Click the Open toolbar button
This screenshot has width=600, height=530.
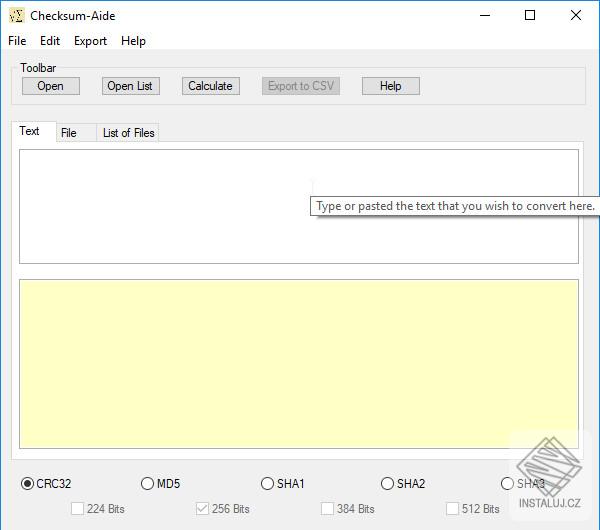click(51, 86)
